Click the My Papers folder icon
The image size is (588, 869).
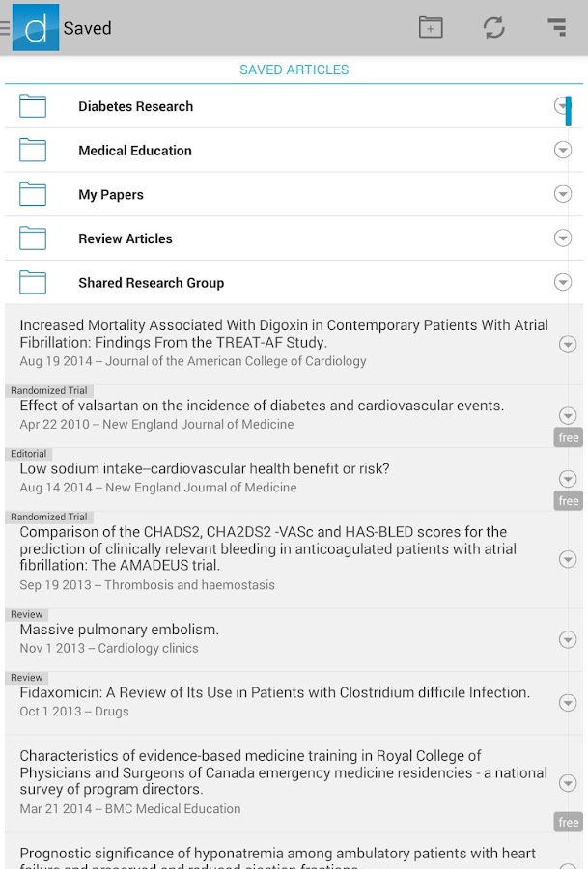33,194
